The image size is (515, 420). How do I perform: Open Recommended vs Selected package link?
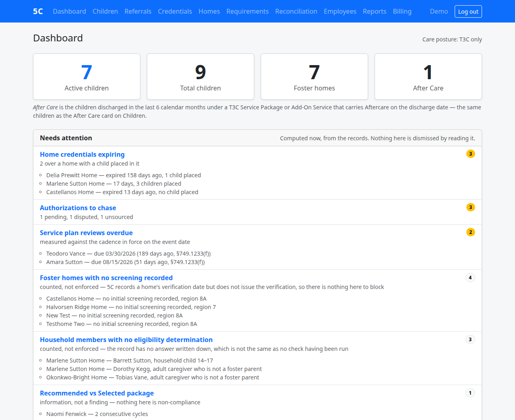pyautogui.click(x=97, y=393)
